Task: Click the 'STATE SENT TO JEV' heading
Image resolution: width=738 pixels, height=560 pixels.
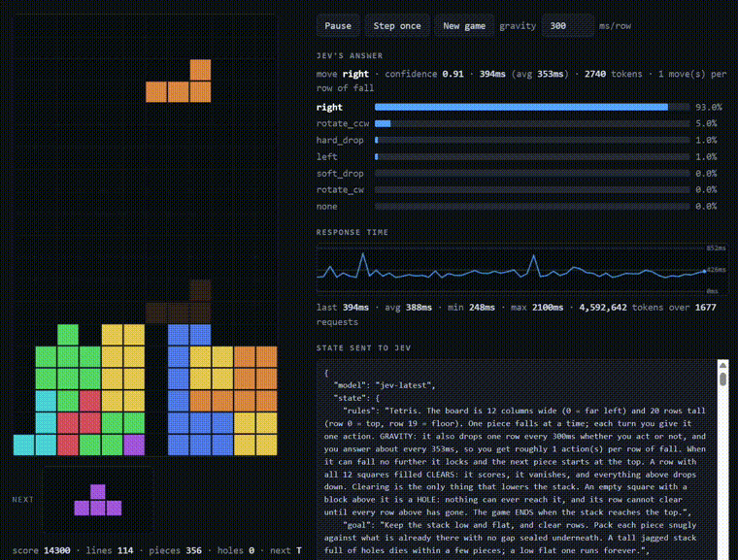Action: click(x=363, y=348)
